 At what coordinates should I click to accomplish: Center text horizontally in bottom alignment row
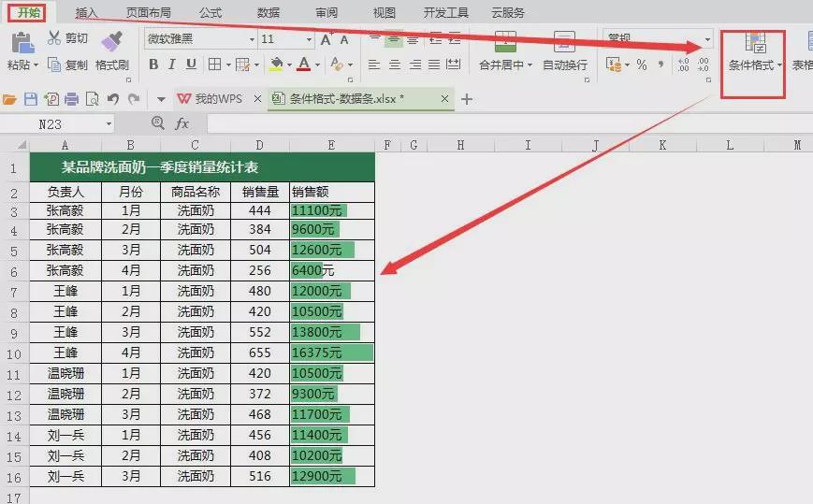[x=395, y=65]
